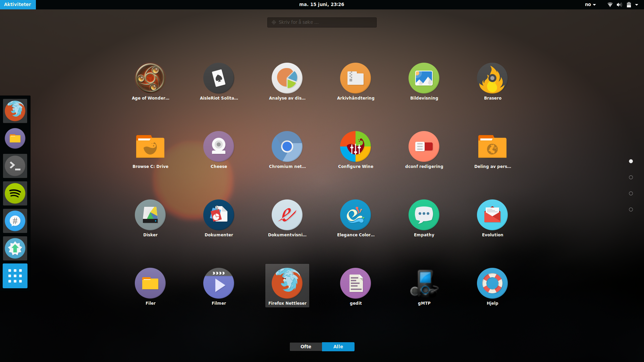The height and width of the screenshot is (362, 644).
Task: Click the volume icon in top bar
Action: [x=619, y=5]
